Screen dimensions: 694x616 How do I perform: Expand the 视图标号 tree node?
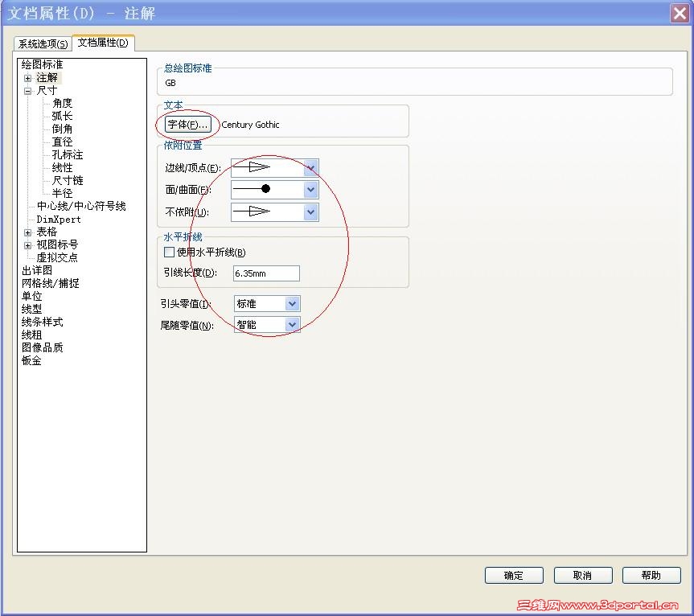pyautogui.click(x=27, y=245)
